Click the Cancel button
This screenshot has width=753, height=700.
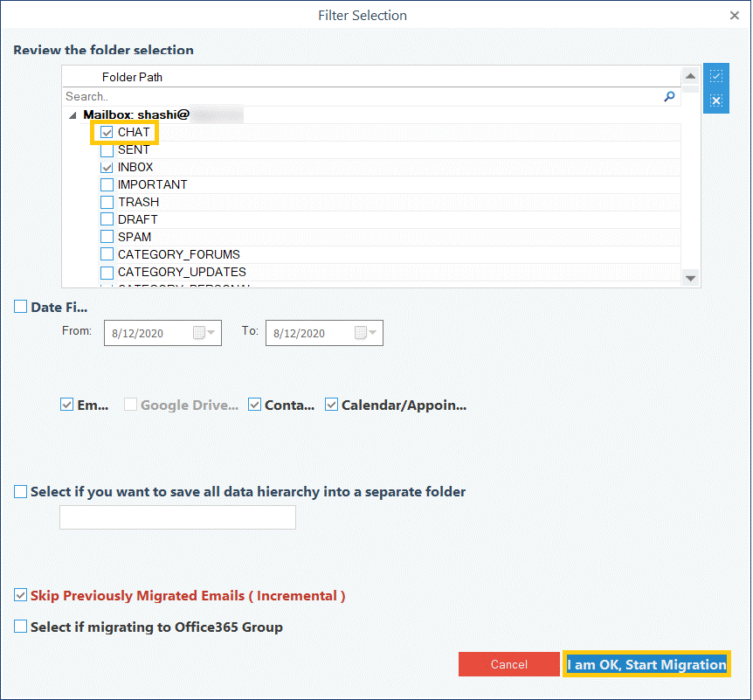[x=508, y=664]
